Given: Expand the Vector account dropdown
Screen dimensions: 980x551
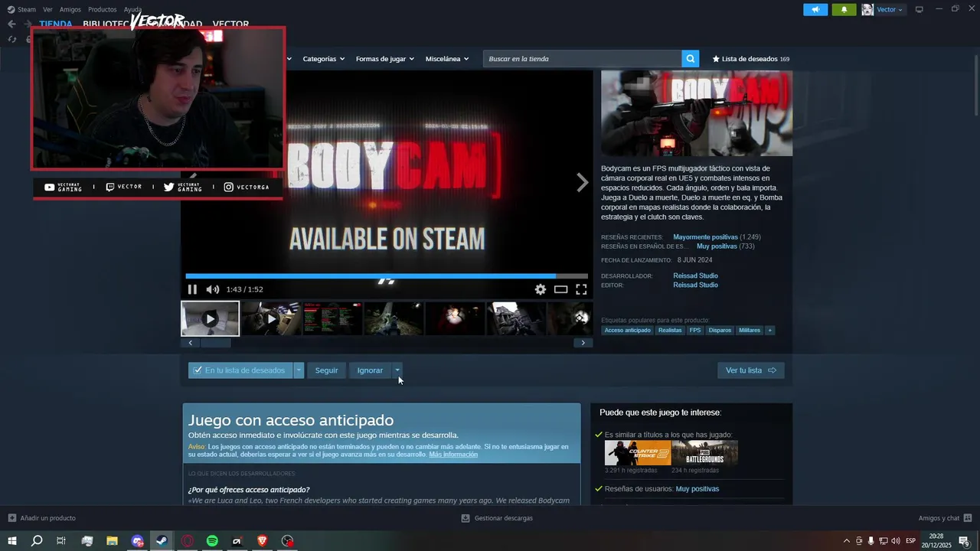Looking at the screenshot, I should [x=890, y=9].
